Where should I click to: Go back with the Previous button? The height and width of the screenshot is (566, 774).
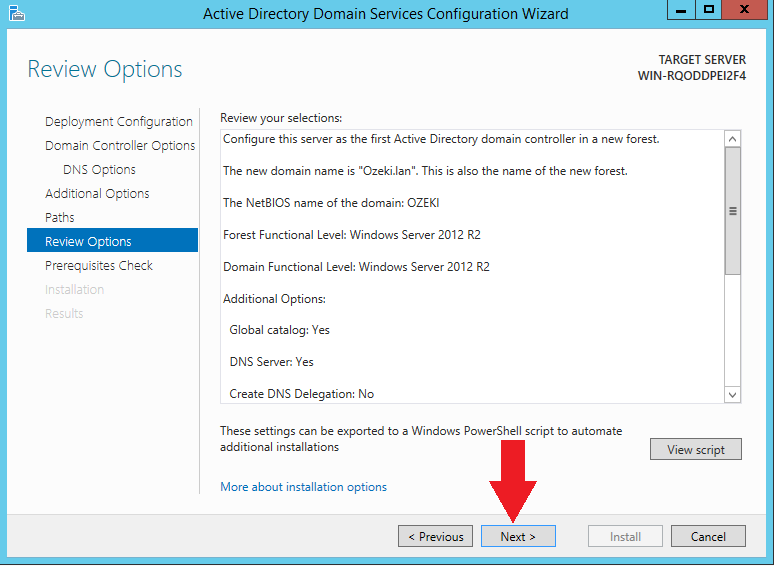coord(435,537)
